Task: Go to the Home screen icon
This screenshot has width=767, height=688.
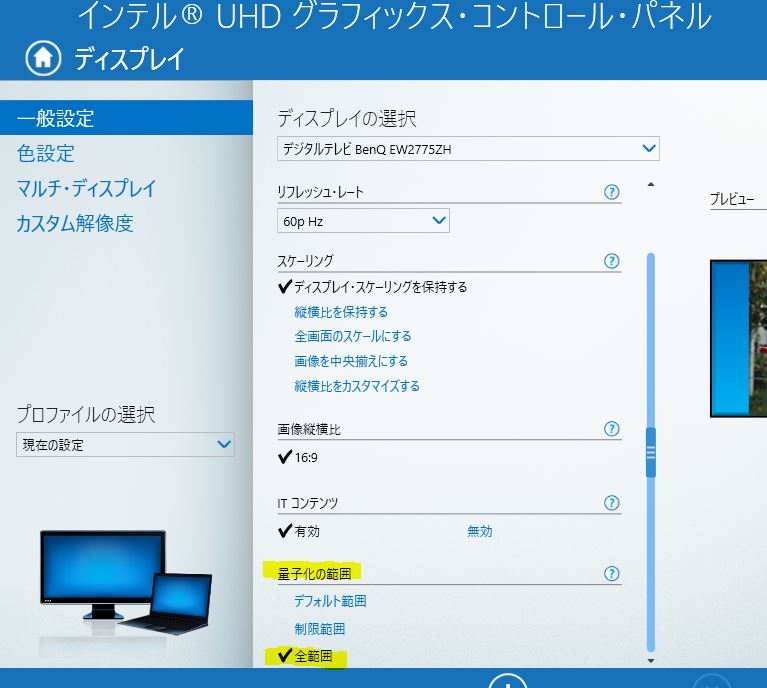Action: coord(43,58)
